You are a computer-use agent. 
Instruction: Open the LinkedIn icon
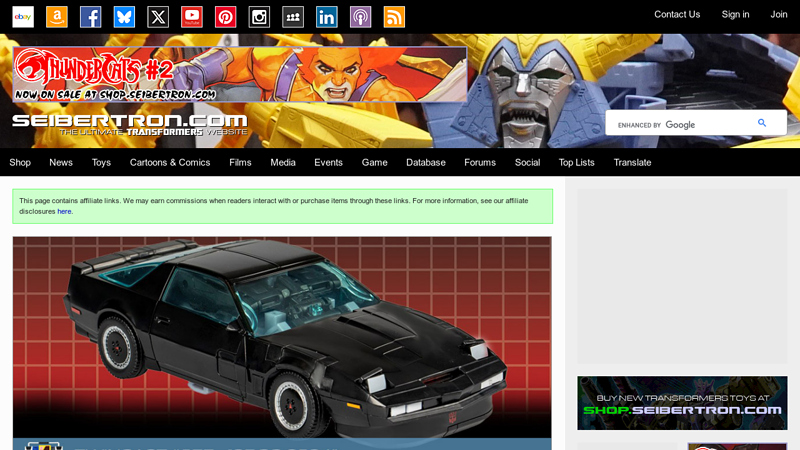coord(327,17)
